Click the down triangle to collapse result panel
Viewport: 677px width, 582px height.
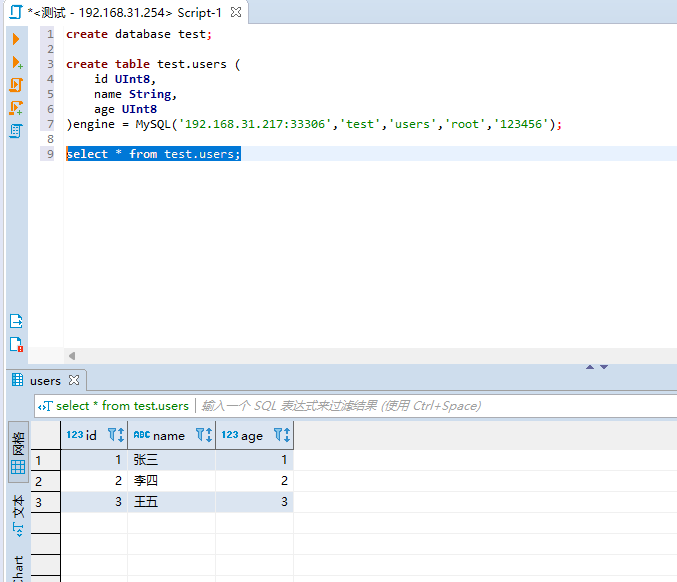(x=604, y=367)
